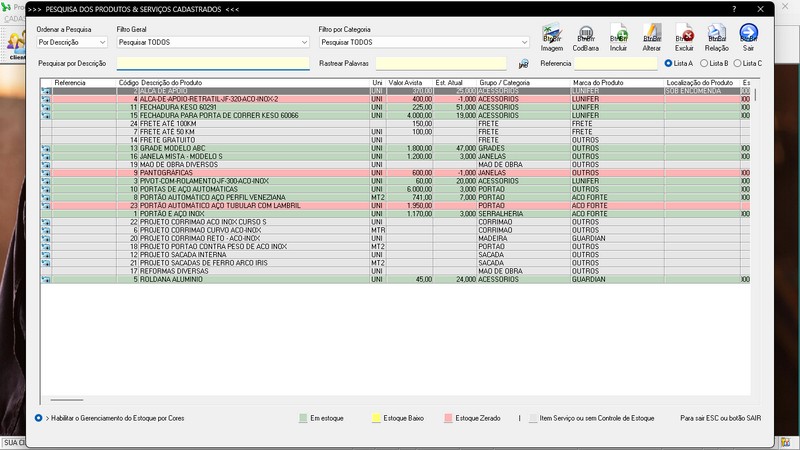The image size is (800, 450).
Task: Sort by the Descrição do Produto column header
Action: point(171,83)
